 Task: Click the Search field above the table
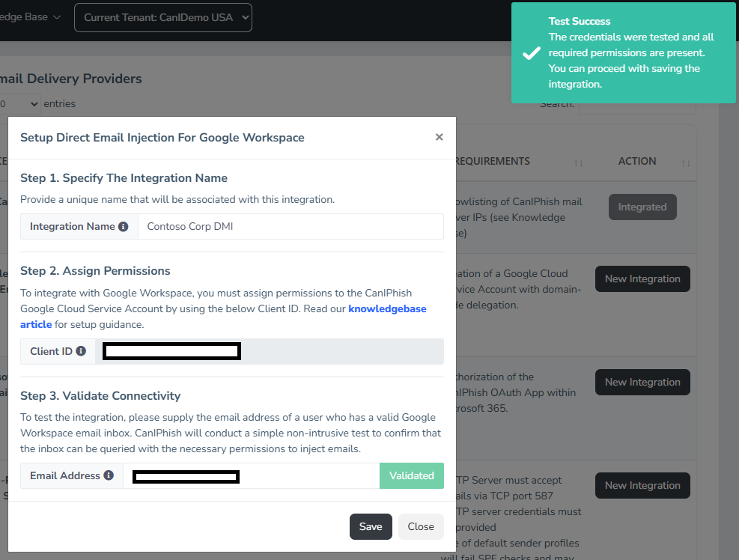[x=636, y=105]
